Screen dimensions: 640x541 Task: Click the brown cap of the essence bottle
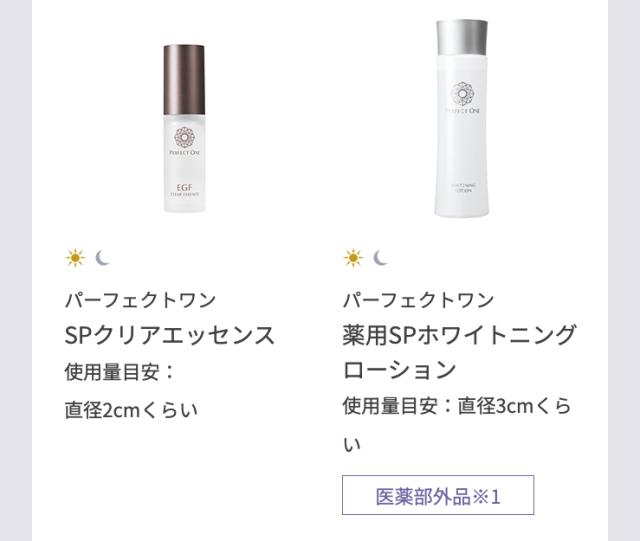[184, 80]
